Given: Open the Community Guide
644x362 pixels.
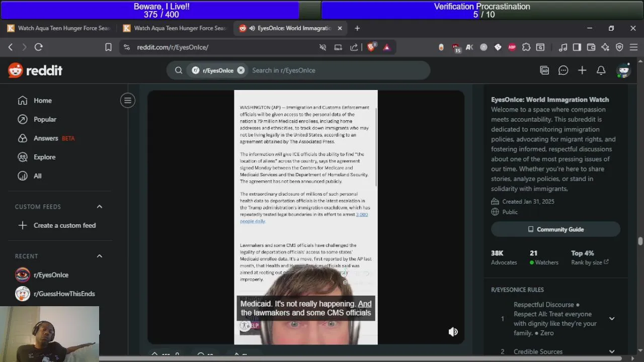Looking at the screenshot, I should (555, 229).
